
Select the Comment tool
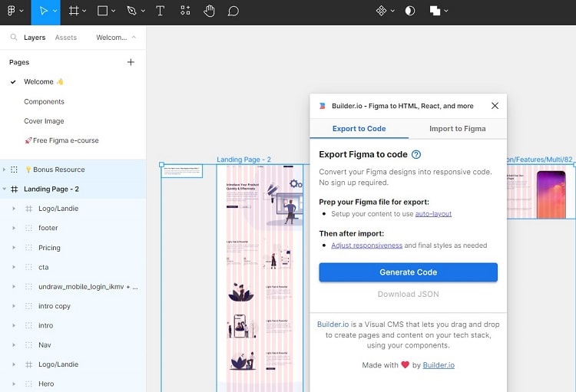pos(233,11)
